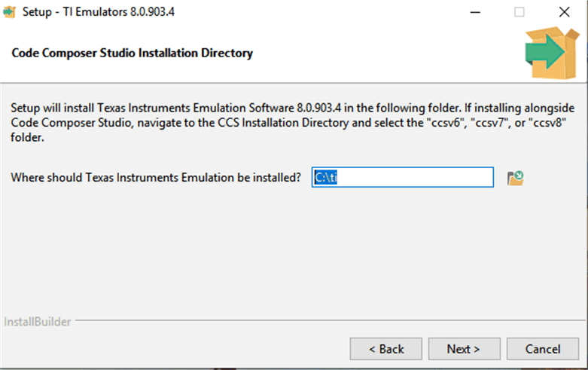The width and height of the screenshot is (588, 370).
Task: Cancel the TI Emulators installation
Action: 542,349
